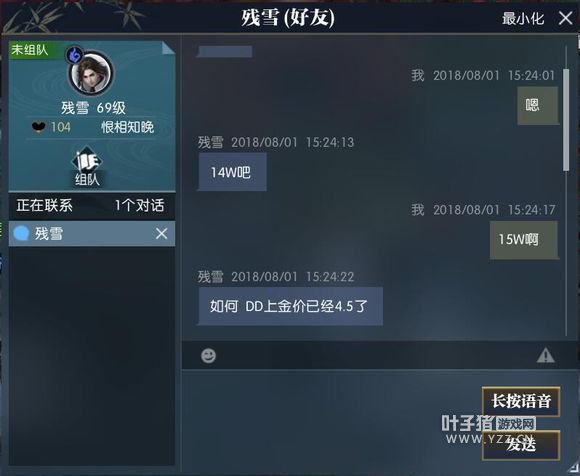Click the 未组队 status label
Image resolution: width=580 pixels, height=476 pixels.
30,50
